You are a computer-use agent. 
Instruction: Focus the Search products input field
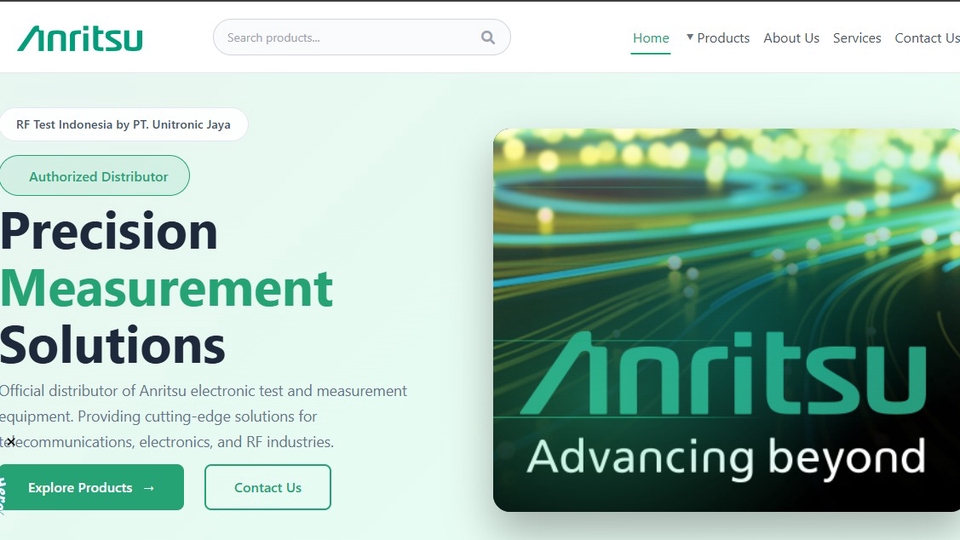(x=345, y=38)
